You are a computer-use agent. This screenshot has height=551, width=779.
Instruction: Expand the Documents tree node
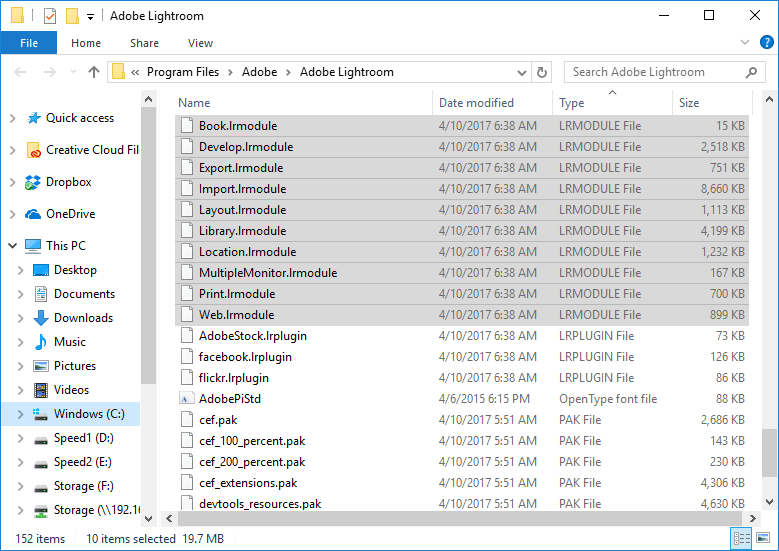click(x=21, y=294)
